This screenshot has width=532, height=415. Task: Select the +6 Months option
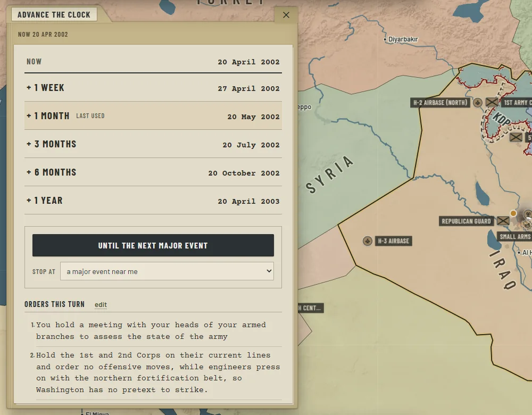153,172
